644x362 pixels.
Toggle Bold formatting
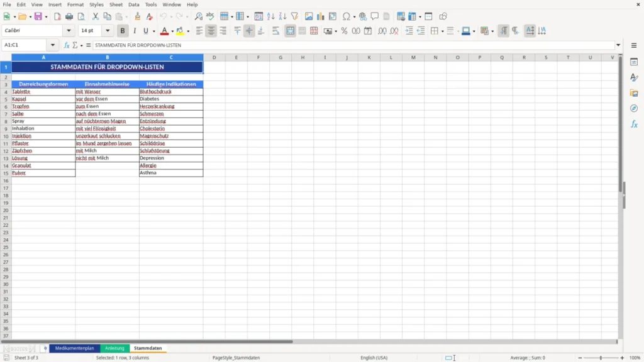click(123, 31)
